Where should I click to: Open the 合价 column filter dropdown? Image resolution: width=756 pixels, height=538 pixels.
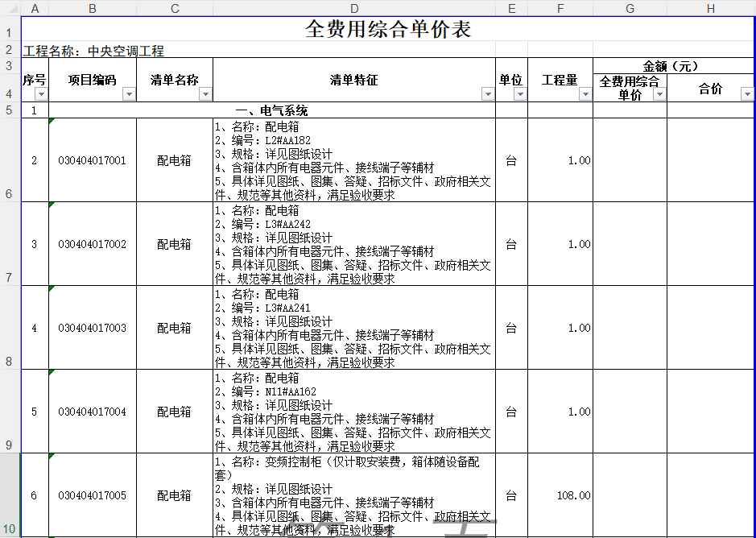(x=746, y=94)
